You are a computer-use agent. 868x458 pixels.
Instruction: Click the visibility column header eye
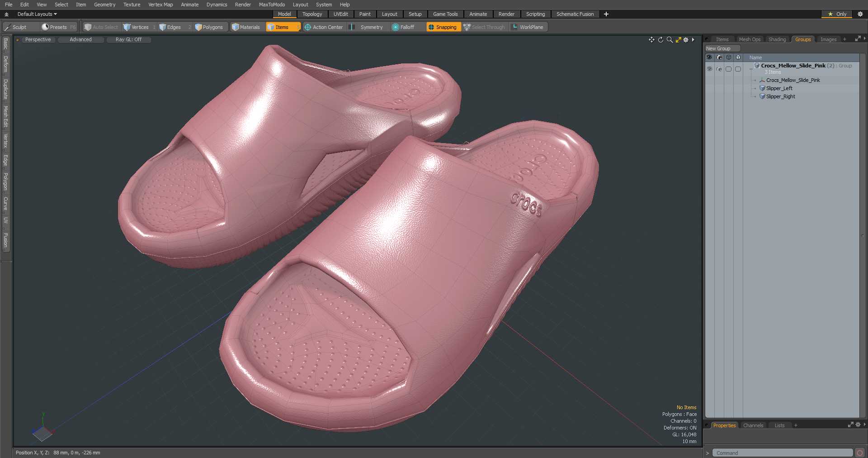(709, 57)
